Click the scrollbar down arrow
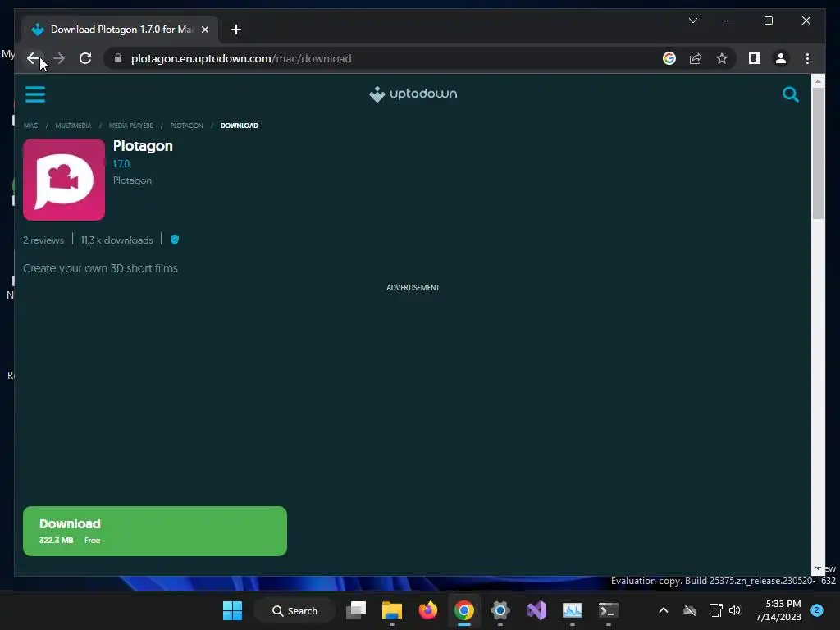 pos(818,569)
